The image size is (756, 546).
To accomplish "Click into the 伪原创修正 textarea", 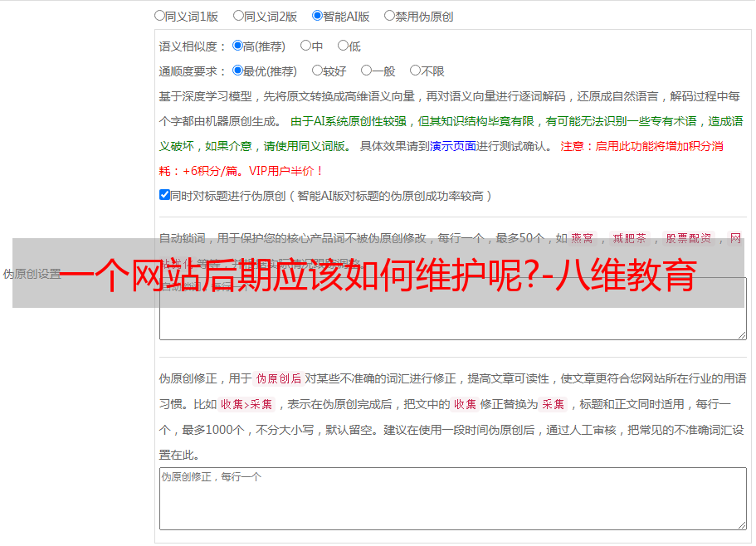I will (453, 499).
